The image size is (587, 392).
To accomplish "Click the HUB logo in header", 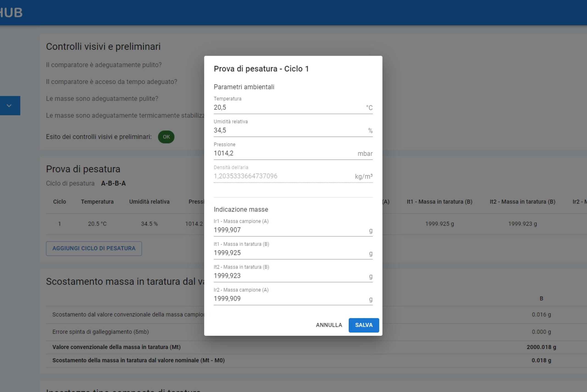I will [11, 12].
